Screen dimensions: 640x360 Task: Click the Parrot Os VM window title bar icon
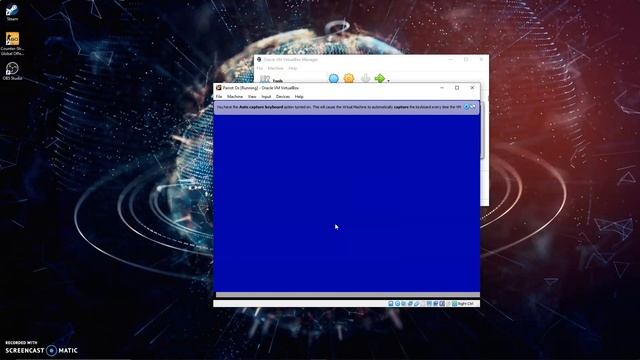[218, 88]
